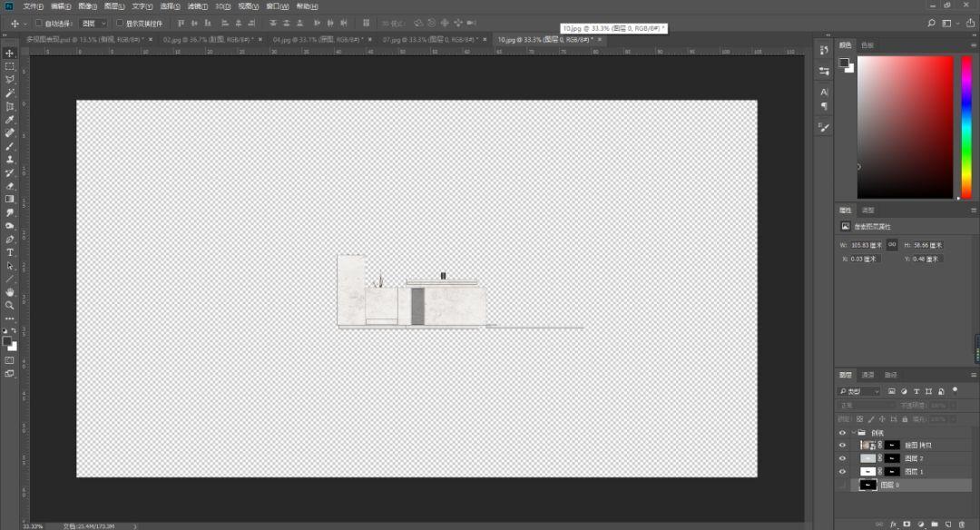This screenshot has height=530, width=980.
Task: Open the Layers panel options menu
Action: pos(973,375)
